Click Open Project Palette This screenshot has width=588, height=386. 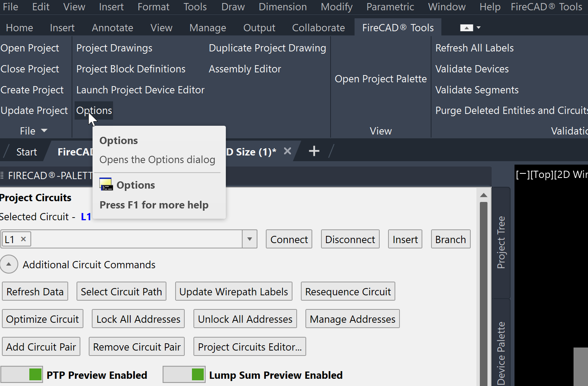click(x=380, y=79)
